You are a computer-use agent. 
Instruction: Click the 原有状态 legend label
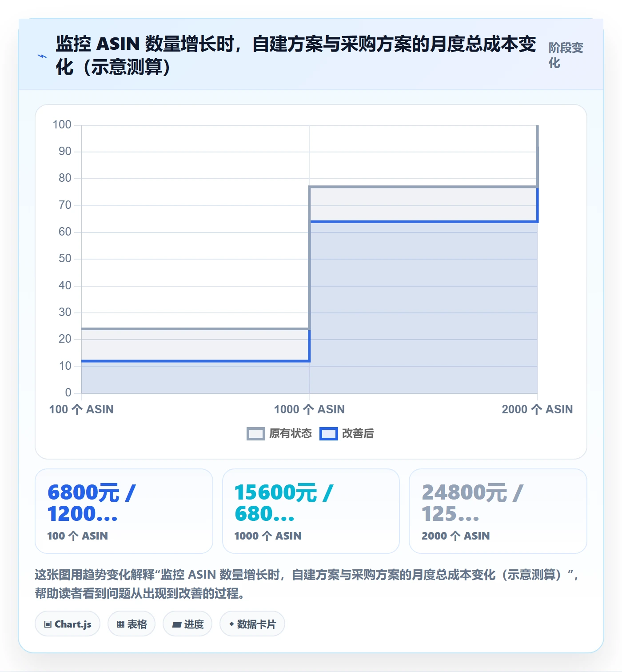point(290,434)
